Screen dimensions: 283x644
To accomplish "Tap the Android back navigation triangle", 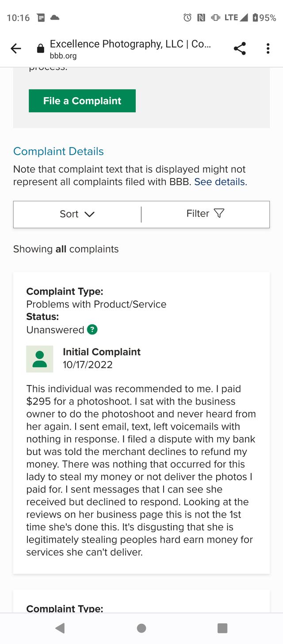I will click(60, 628).
